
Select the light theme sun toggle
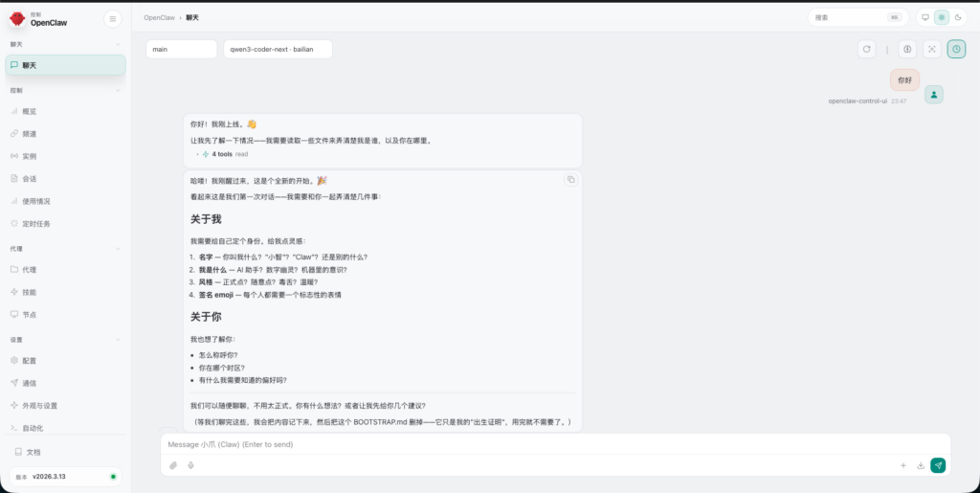(942, 17)
